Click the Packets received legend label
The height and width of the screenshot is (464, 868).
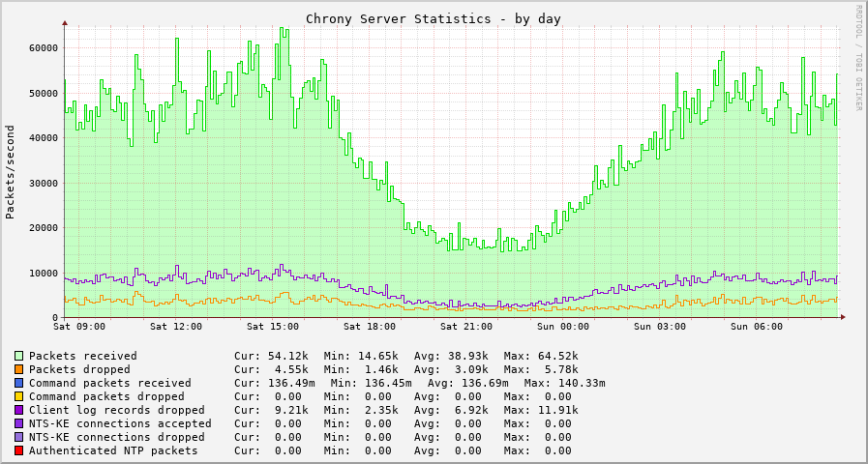[x=83, y=356]
